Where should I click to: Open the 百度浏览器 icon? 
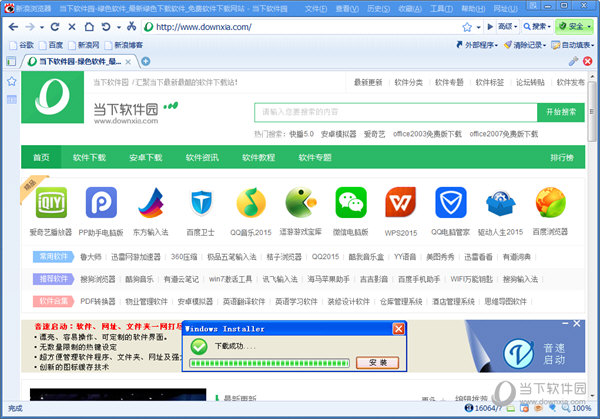click(x=550, y=202)
